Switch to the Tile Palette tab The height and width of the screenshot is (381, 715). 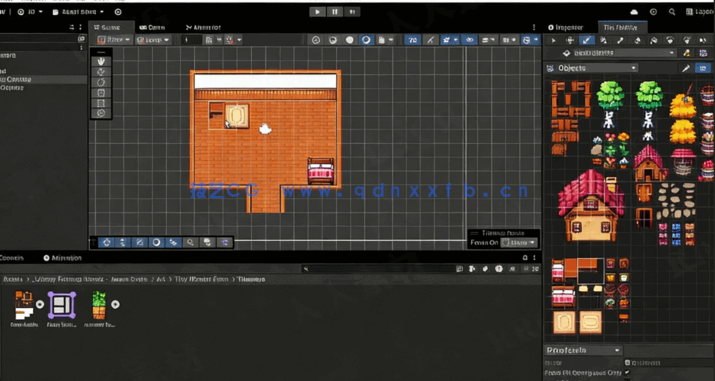[621, 27]
